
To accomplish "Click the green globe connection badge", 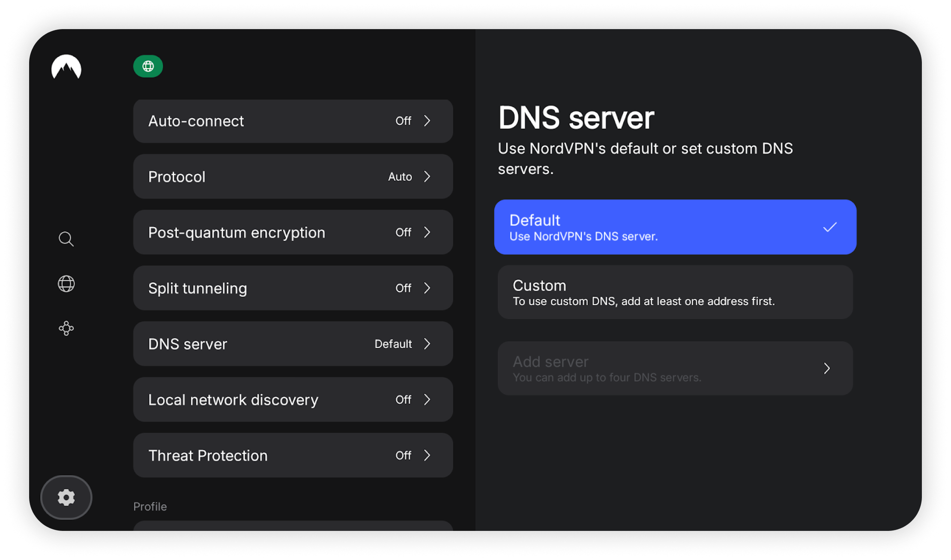I will [148, 66].
